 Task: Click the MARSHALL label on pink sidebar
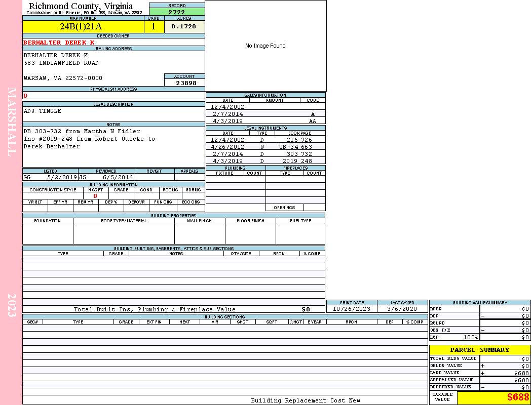(11, 121)
